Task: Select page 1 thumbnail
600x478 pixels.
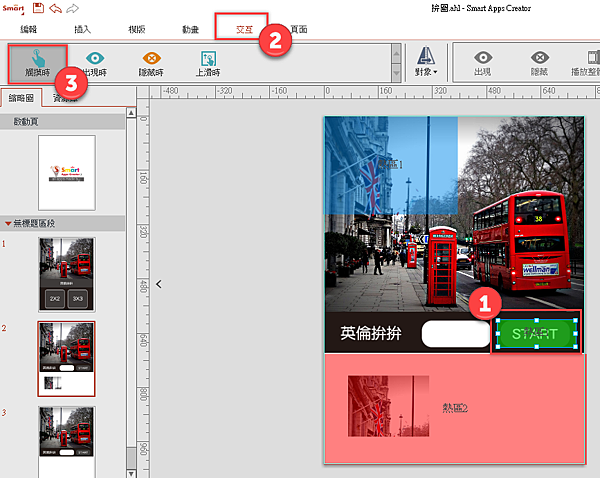Action: (x=67, y=274)
